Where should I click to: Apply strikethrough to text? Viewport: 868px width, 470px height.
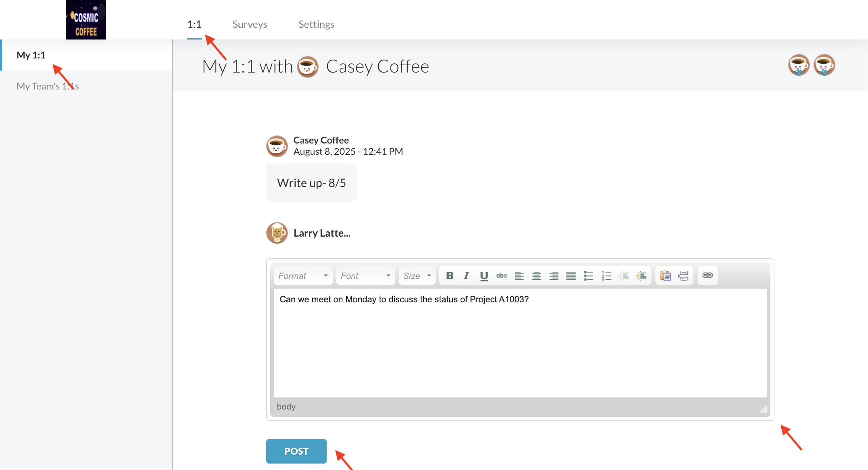(x=501, y=276)
